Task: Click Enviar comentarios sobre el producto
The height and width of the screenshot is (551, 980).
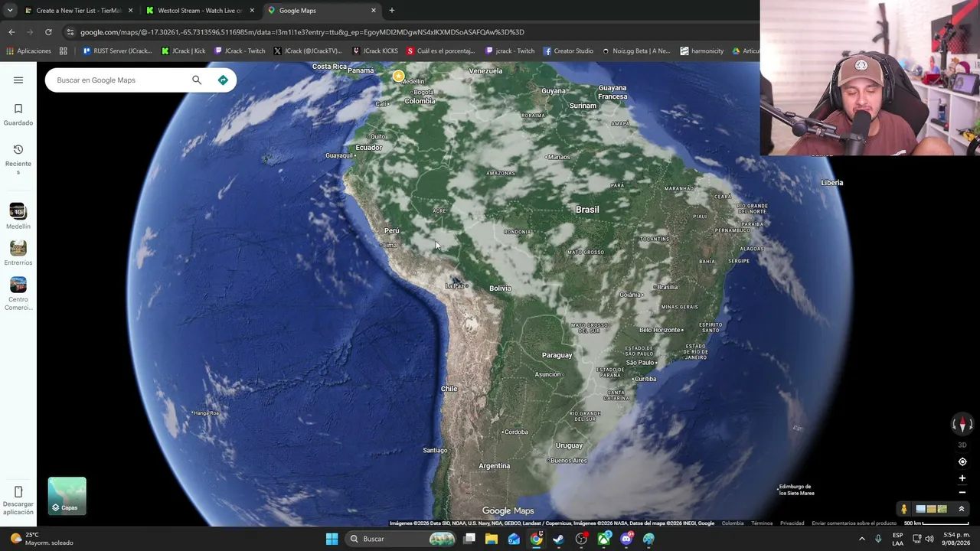Action: [854, 523]
